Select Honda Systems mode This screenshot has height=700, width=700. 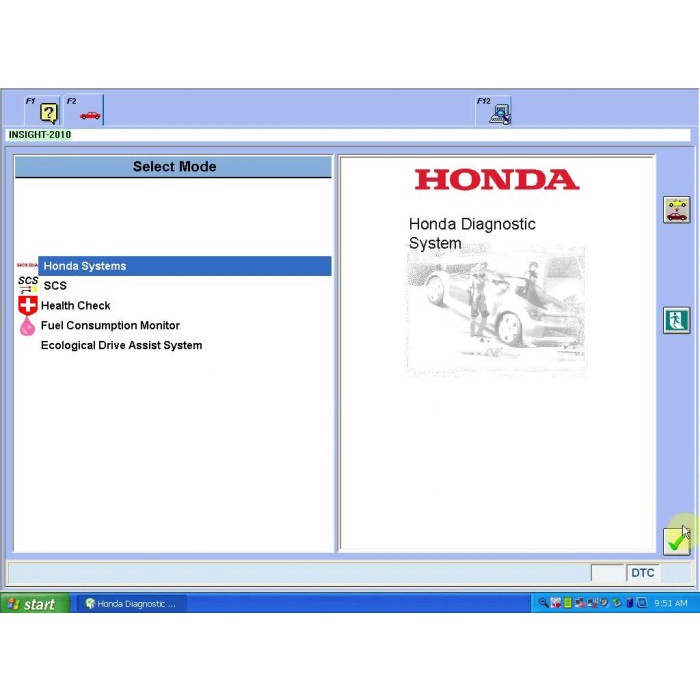click(184, 266)
